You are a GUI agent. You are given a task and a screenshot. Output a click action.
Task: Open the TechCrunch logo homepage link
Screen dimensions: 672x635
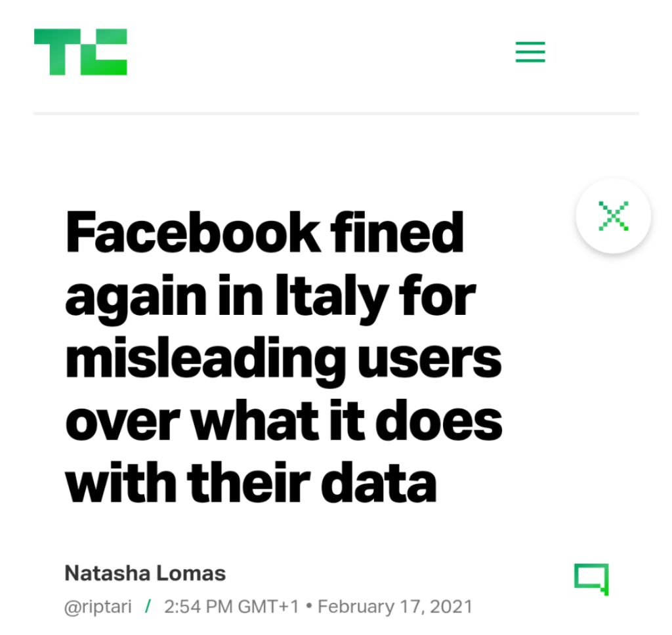click(80, 52)
